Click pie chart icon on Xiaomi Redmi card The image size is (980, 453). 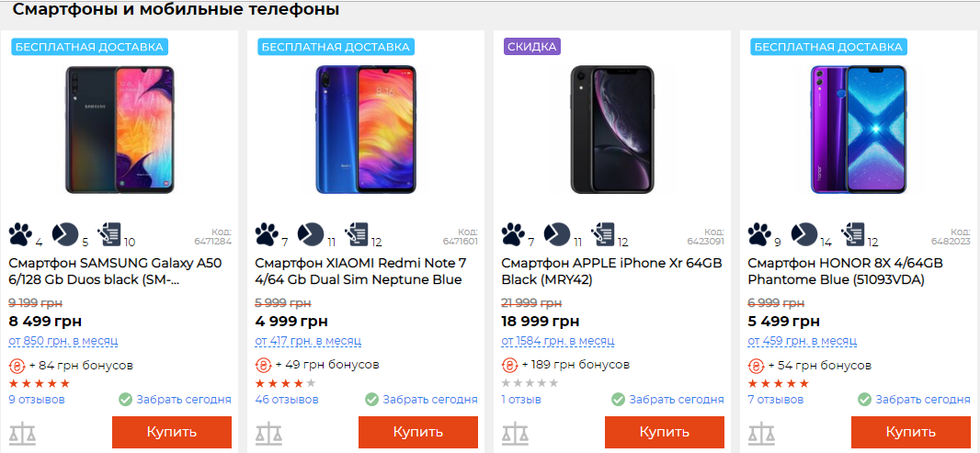(311, 233)
